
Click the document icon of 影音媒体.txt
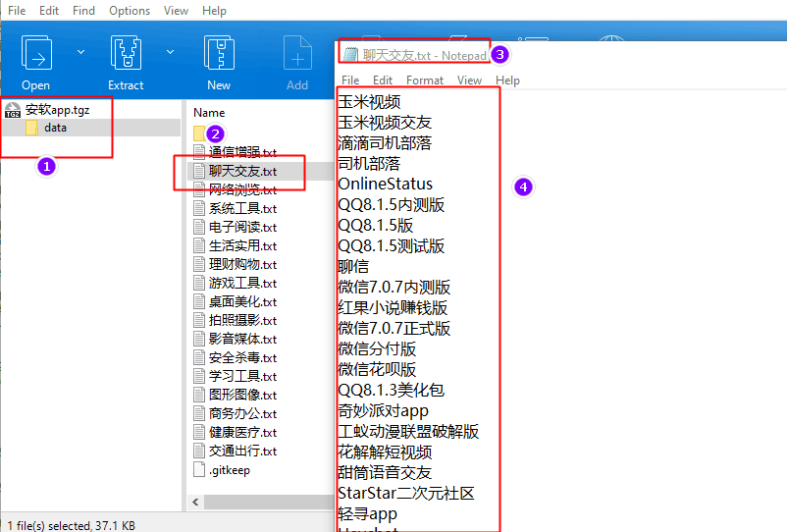(199, 339)
